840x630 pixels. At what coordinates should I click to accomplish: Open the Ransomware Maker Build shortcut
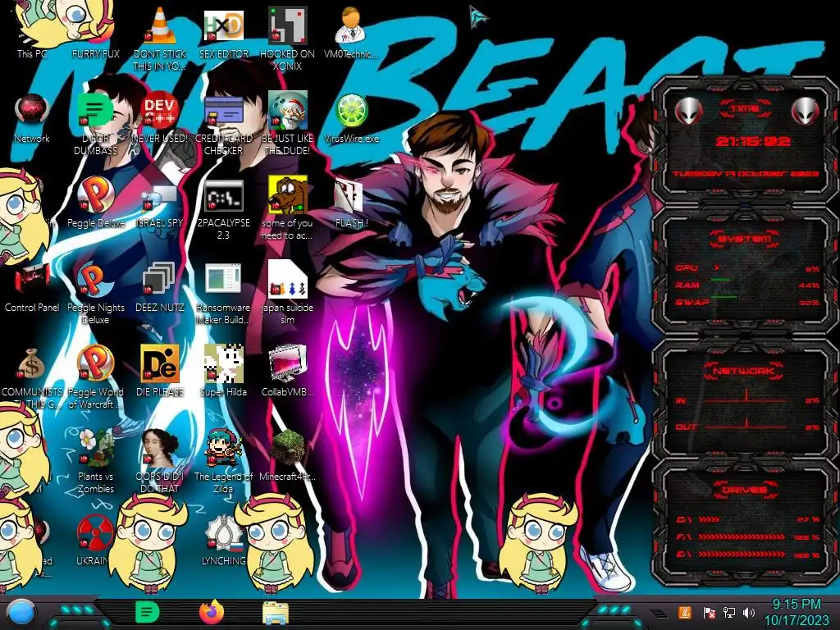[224, 280]
